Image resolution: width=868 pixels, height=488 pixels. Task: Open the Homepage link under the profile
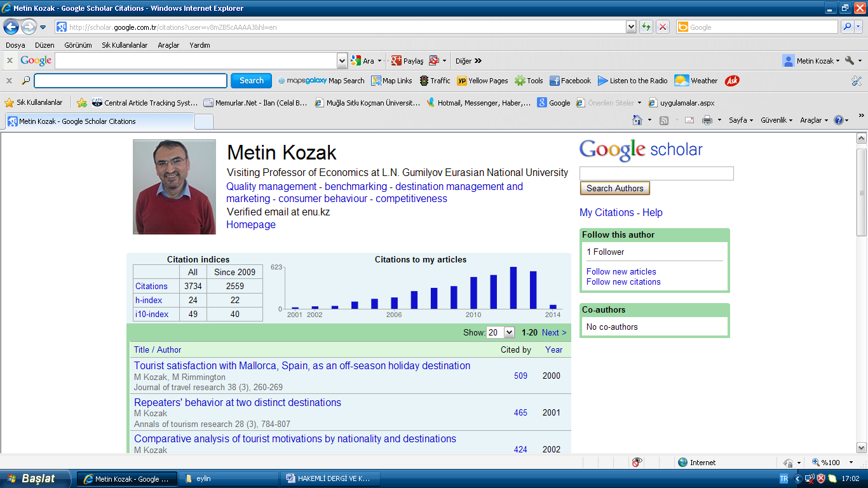(251, 224)
